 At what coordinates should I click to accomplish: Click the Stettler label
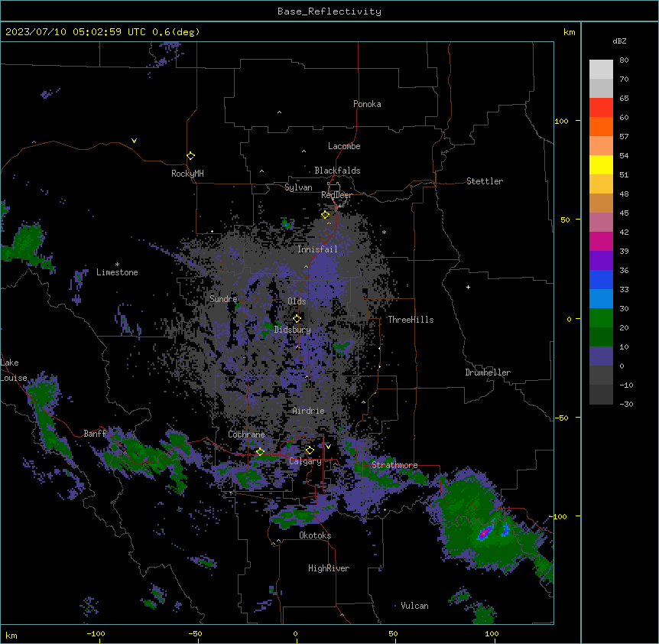tap(485, 181)
